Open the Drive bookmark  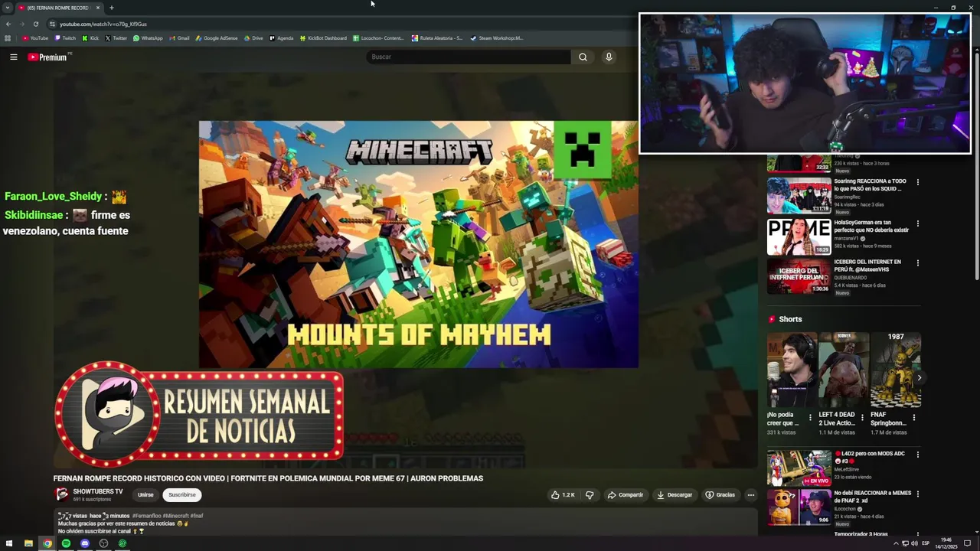point(253,38)
